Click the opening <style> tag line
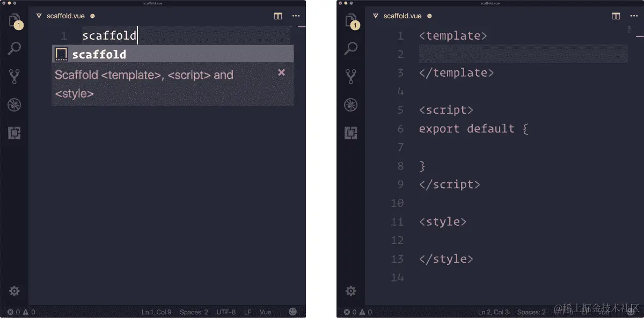 [443, 221]
